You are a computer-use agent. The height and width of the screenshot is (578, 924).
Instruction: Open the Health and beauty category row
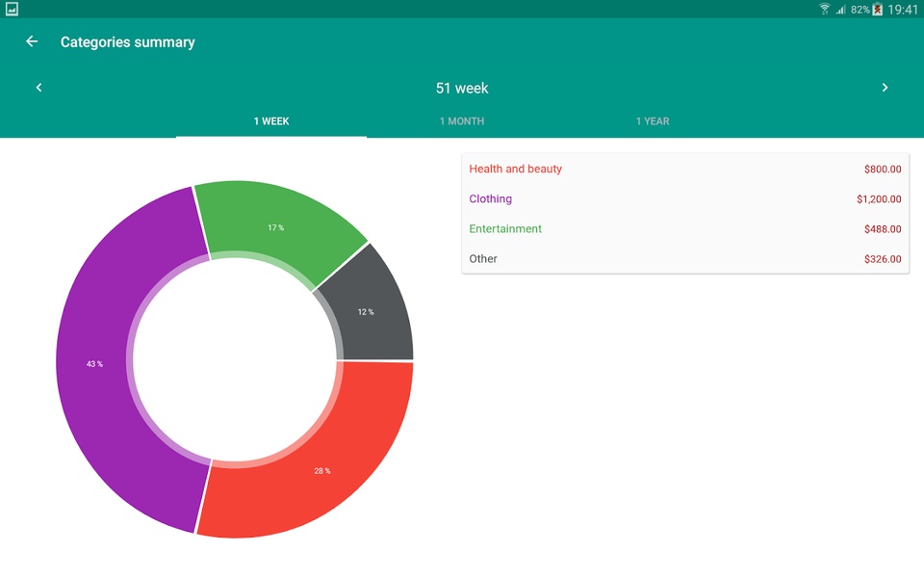[685, 169]
